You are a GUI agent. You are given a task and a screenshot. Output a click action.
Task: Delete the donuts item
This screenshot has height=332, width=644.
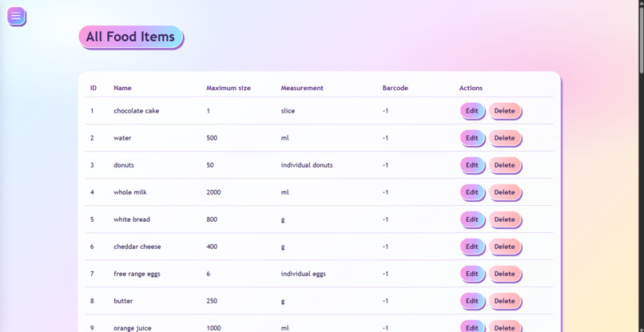coord(504,165)
